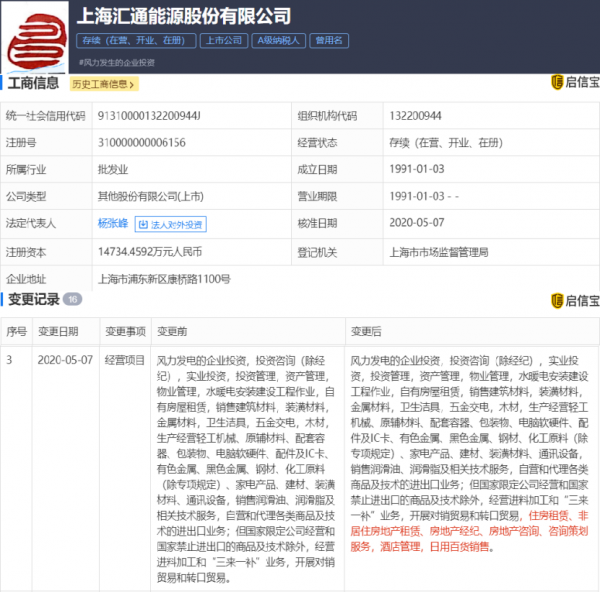
Task: Click the approval date 2020-05-07 in 工商信息
Action: (x=417, y=223)
